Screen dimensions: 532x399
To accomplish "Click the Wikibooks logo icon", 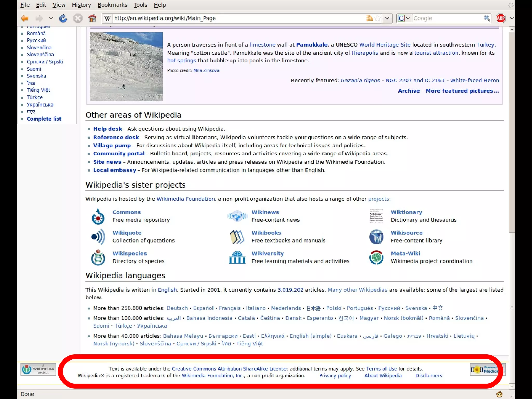I will click(x=237, y=237).
